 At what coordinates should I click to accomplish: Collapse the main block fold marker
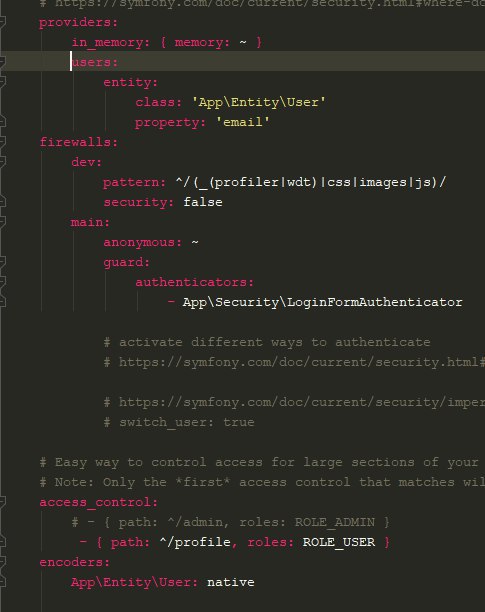pos(2,221)
